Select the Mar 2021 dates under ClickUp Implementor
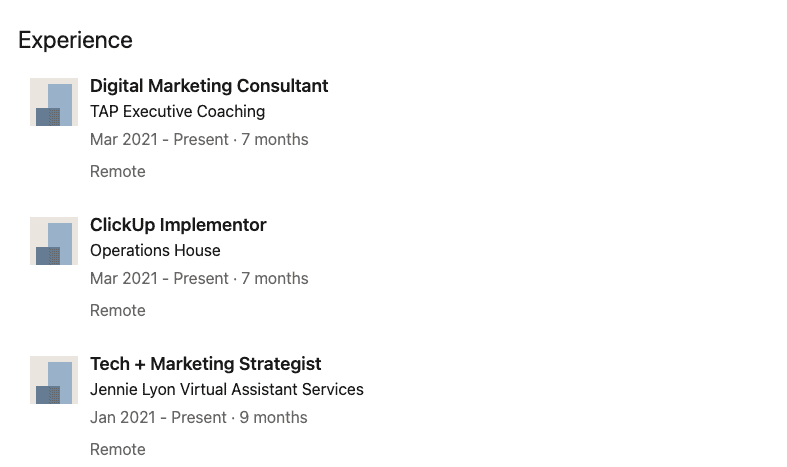 (199, 279)
